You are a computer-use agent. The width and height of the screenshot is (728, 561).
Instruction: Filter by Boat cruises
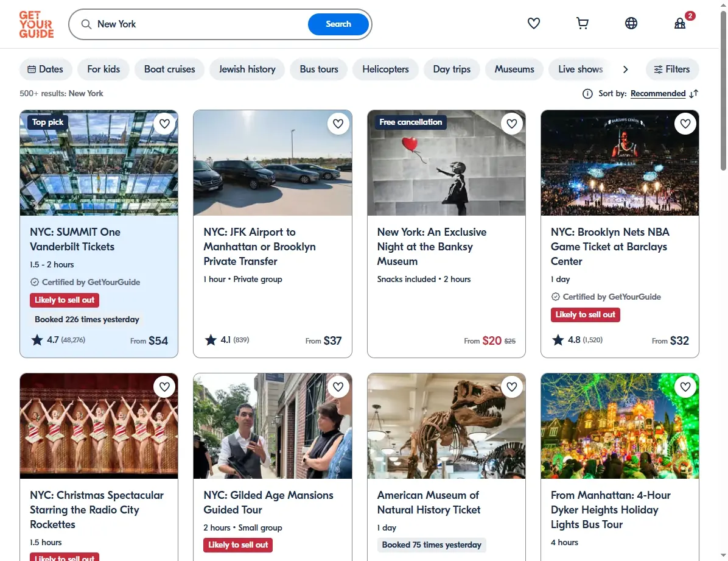[169, 69]
